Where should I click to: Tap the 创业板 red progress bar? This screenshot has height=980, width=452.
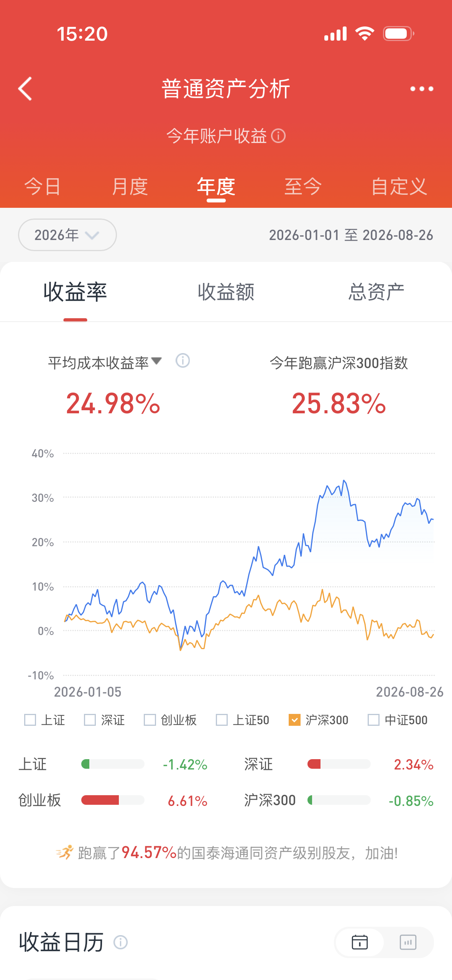[100, 800]
